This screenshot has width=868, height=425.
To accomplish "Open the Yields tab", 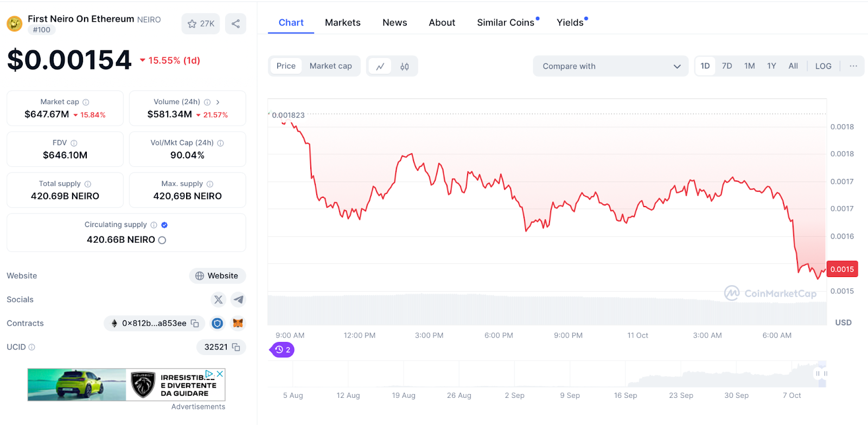I will [571, 23].
